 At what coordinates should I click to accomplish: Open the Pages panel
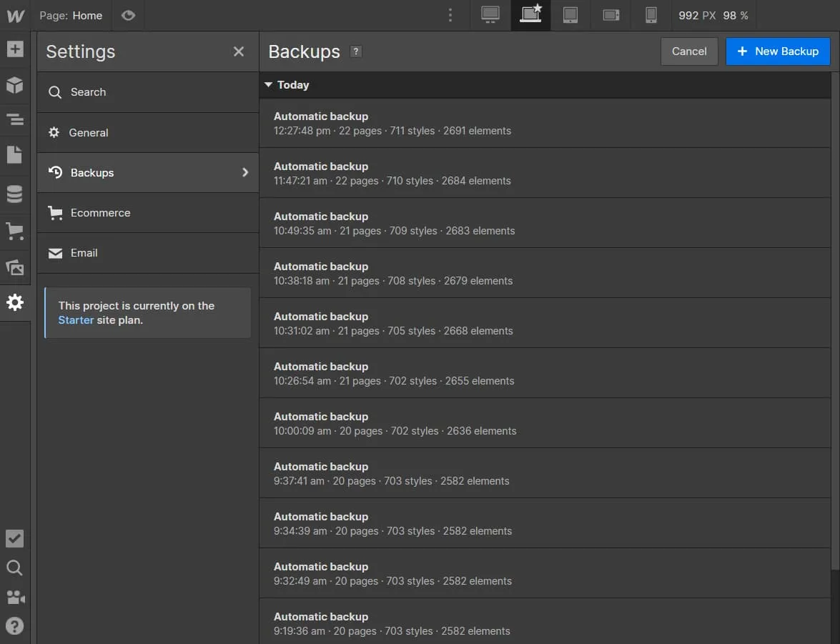pos(15,154)
